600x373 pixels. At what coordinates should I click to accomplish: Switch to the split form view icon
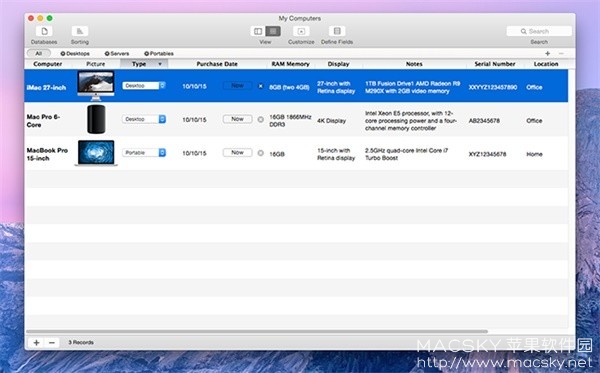[x=258, y=31]
